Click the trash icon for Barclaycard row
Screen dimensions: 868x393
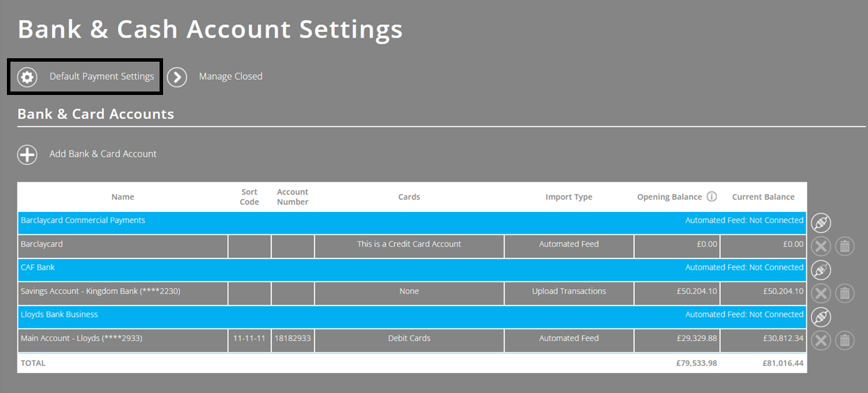point(844,245)
